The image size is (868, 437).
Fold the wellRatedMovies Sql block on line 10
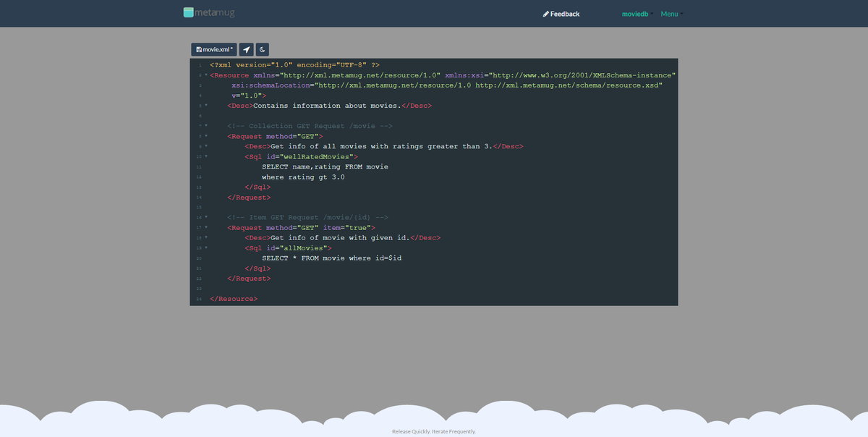click(205, 156)
